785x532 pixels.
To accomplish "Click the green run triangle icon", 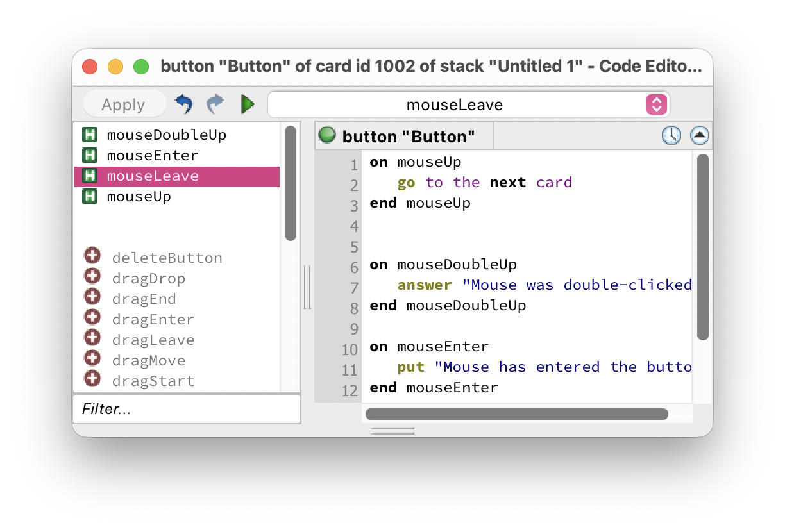I will coord(248,104).
